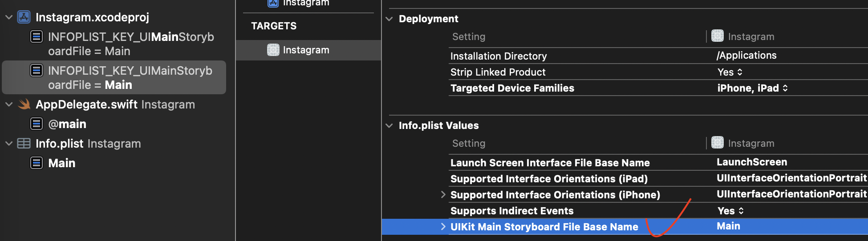The width and height of the screenshot is (868, 241).
Task: Collapse the Deployment section
Action: click(x=389, y=19)
